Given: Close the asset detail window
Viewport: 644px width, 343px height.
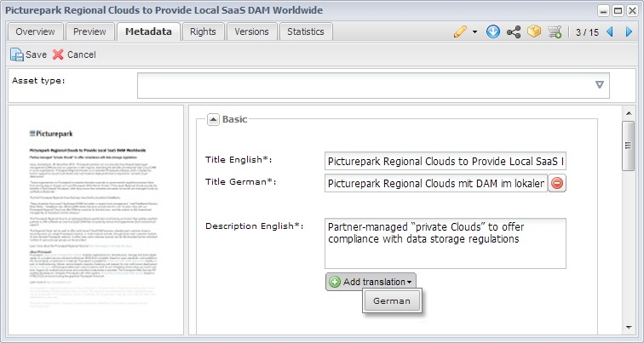Looking at the screenshot, I should tap(632, 11).
